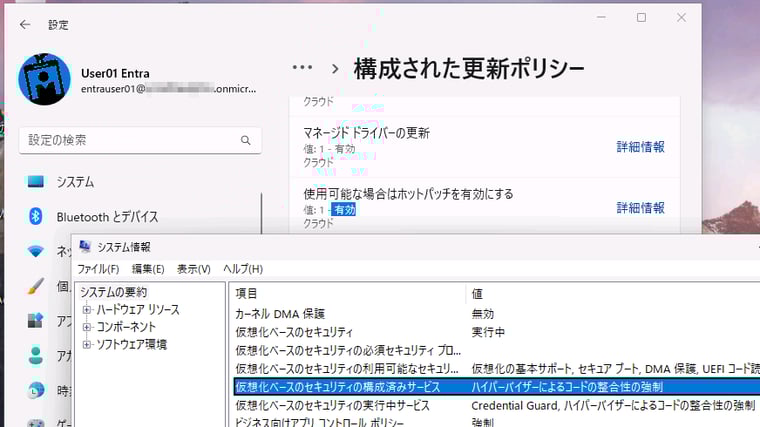Select the カーネル DMA 保護 row
Viewport: 760px width, 427px height.
point(280,314)
